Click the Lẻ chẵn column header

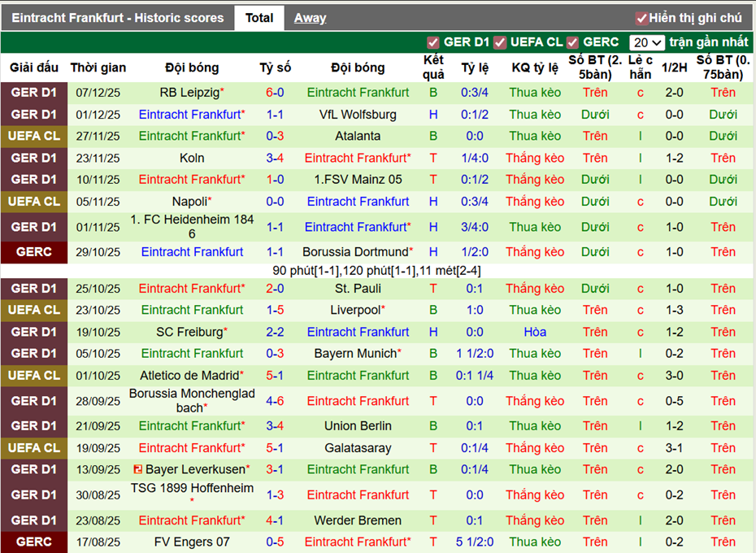click(x=641, y=67)
